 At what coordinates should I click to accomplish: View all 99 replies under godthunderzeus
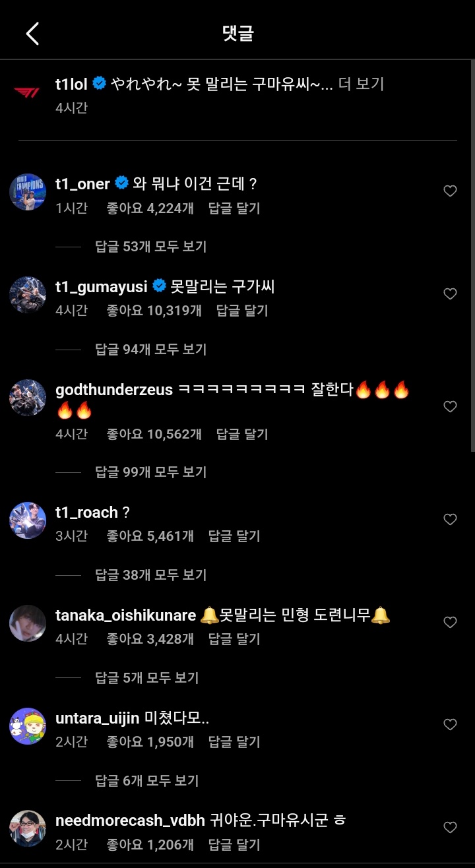coord(150,472)
